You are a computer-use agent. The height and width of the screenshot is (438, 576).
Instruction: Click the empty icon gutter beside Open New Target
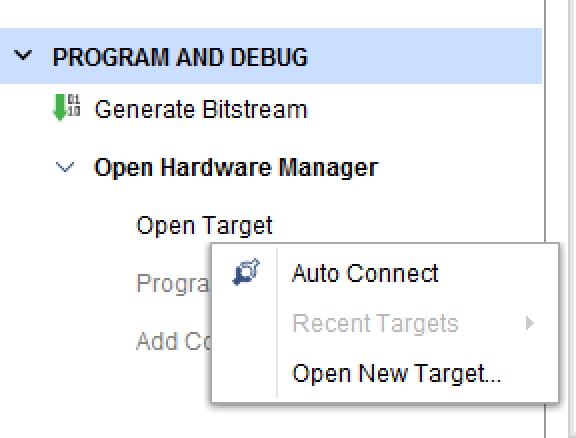[x=245, y=373]
